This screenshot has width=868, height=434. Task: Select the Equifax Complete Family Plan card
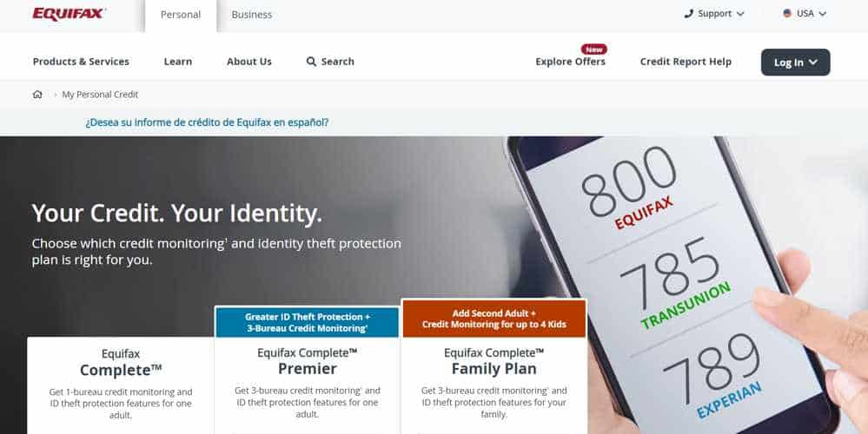[x=494, y=366]
